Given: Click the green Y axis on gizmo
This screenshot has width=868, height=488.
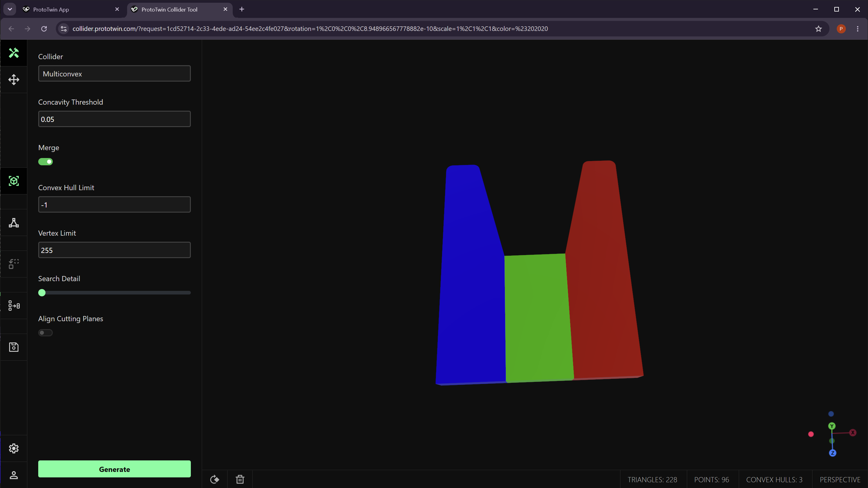Looking at the screenshot, I should [832, 426].
